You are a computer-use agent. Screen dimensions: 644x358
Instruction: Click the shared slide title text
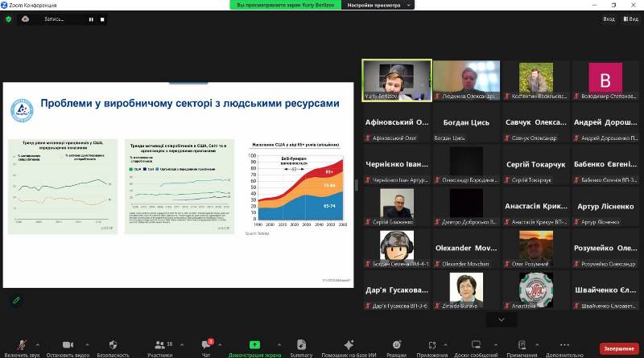pos(190,104)
